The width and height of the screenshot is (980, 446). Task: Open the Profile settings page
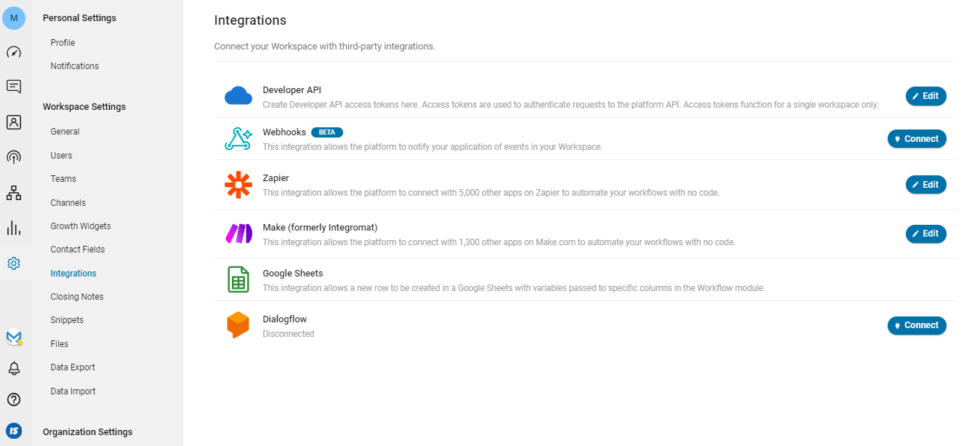pyautogui.click(x=63, y=42)
